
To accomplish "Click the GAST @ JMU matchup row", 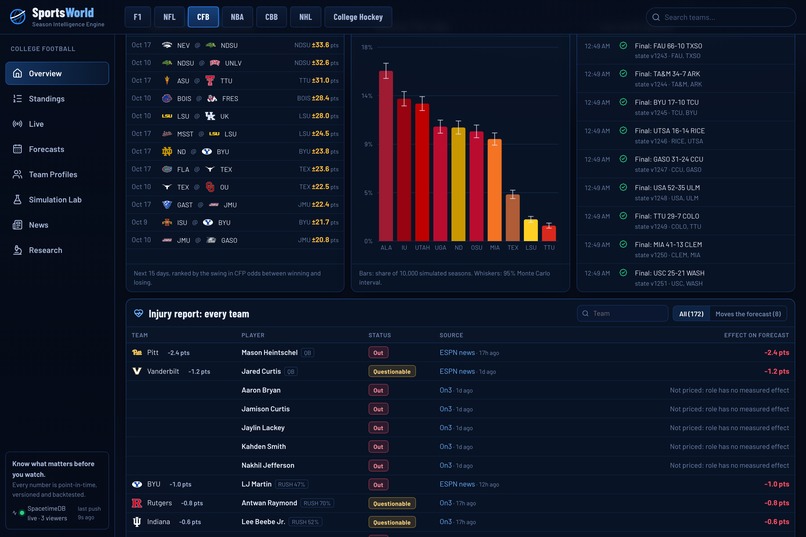I will click(x=235, y=205).
